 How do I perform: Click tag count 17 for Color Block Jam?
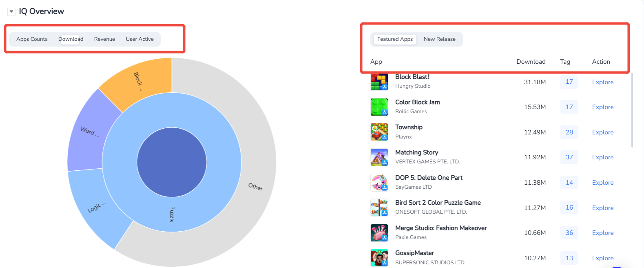pyautogui.click(x=569, y=107)
